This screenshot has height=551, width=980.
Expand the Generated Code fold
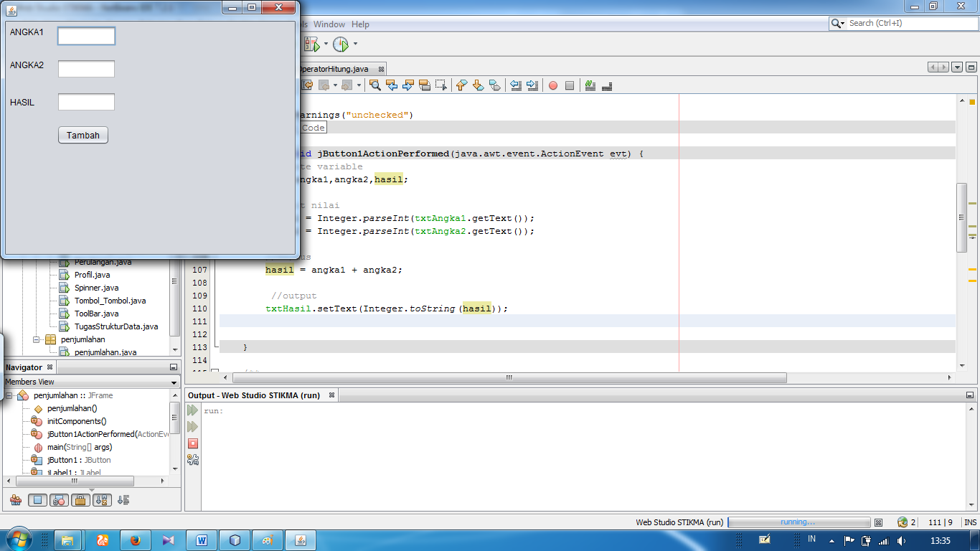click(x=314, y=127)
